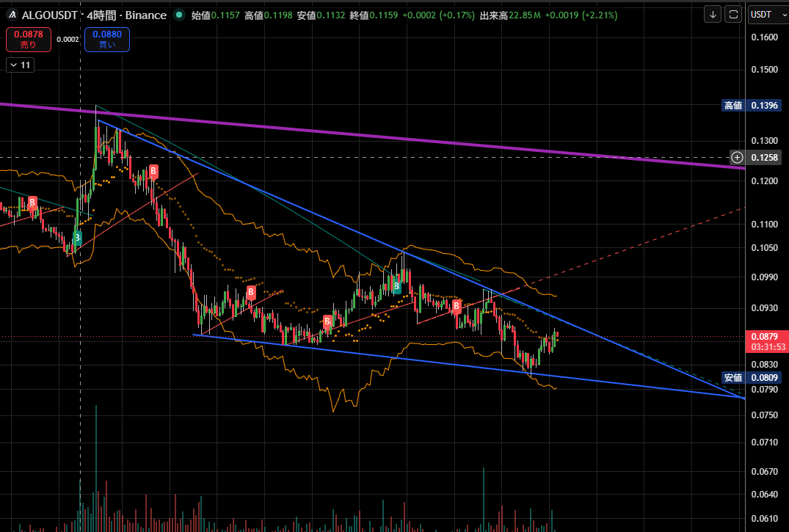
Task: Click the Algorand symbol logo icon
Action: (x=12, y=15)
